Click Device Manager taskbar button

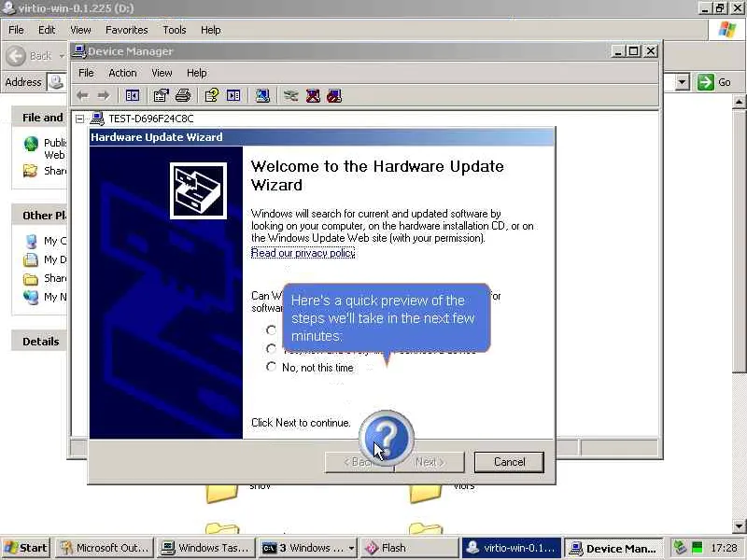614,548
